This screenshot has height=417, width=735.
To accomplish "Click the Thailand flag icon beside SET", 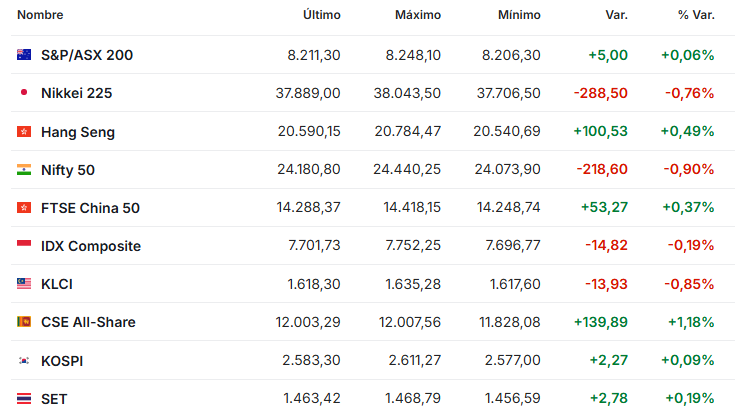I will pos(24,399).
